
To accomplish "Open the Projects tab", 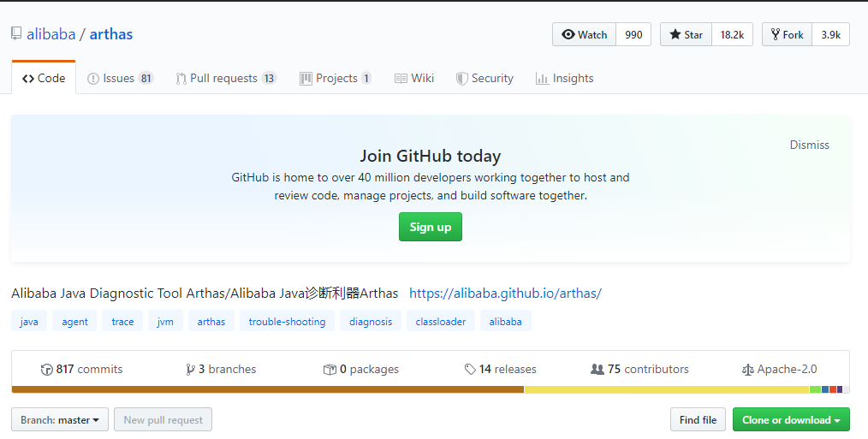I will [x=336, y=78].
